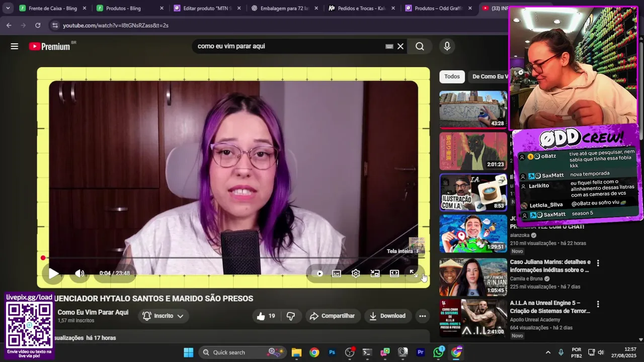Open Compartilhar share dialog

[332, 316]
